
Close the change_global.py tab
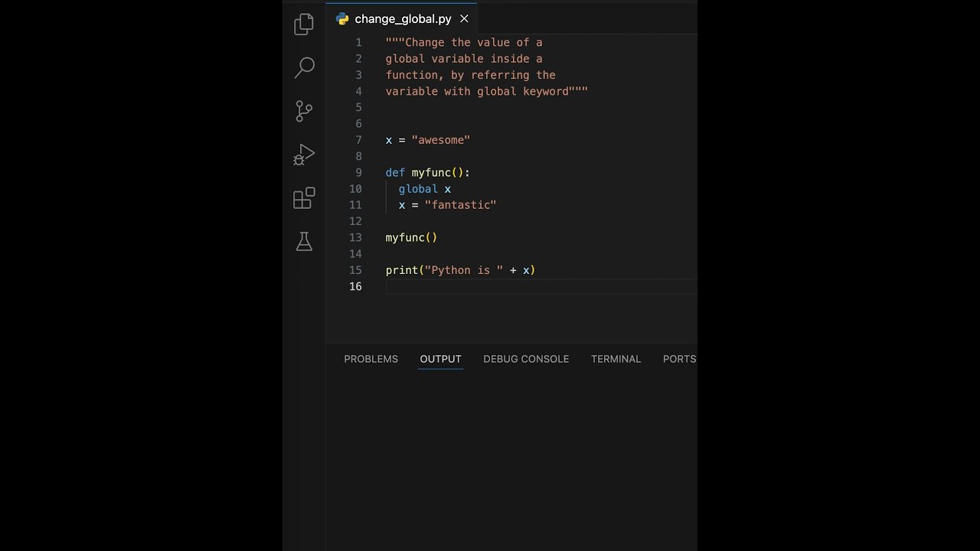464,19
